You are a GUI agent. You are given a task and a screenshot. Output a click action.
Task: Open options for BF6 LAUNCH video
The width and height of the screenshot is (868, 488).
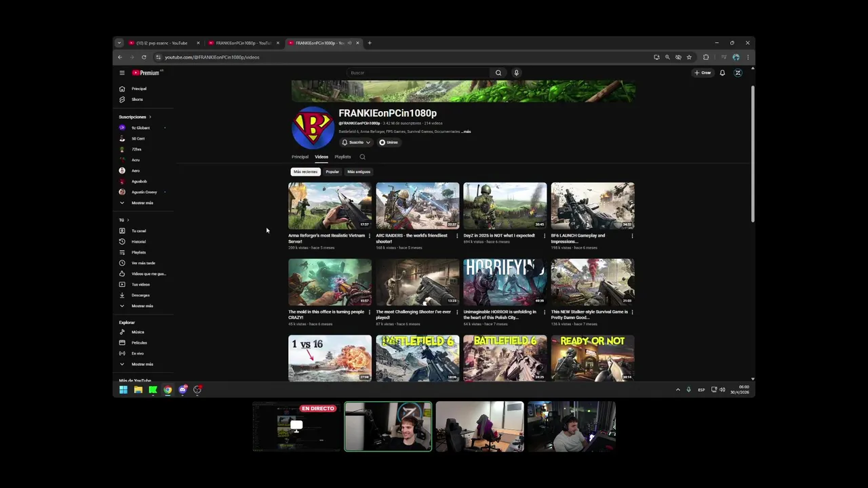632,236
